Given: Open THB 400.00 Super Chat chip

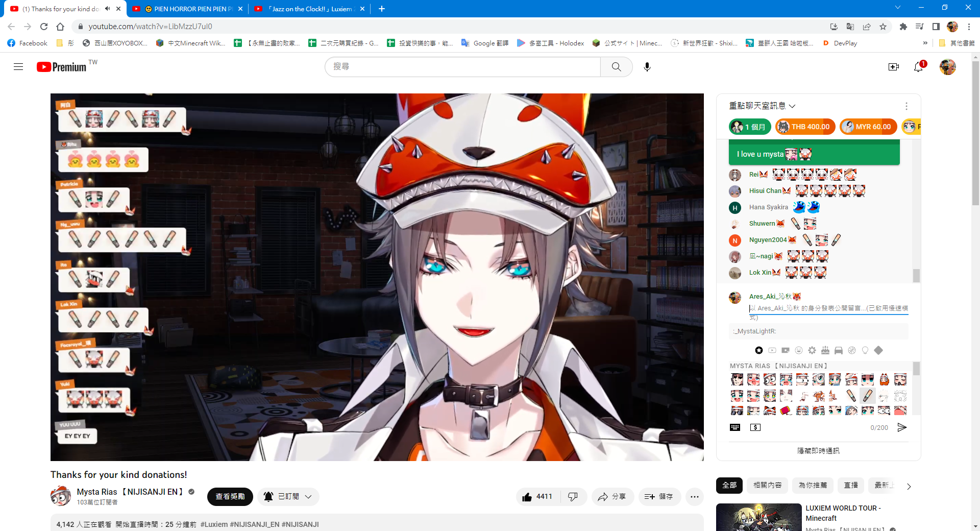Looking at the screenshot, I should [805, 127].
